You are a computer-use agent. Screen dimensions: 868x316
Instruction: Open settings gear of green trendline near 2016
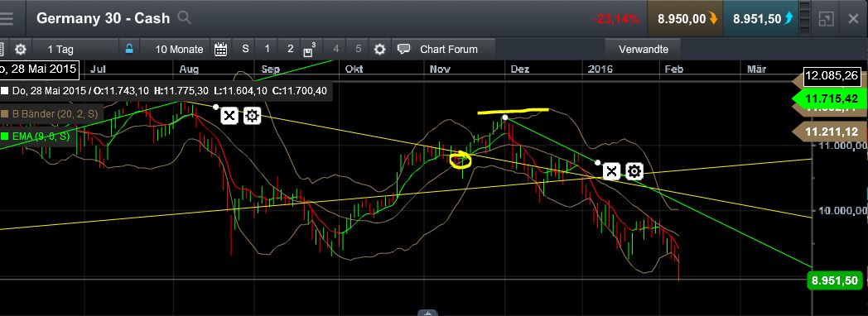(x=634, y=172)
